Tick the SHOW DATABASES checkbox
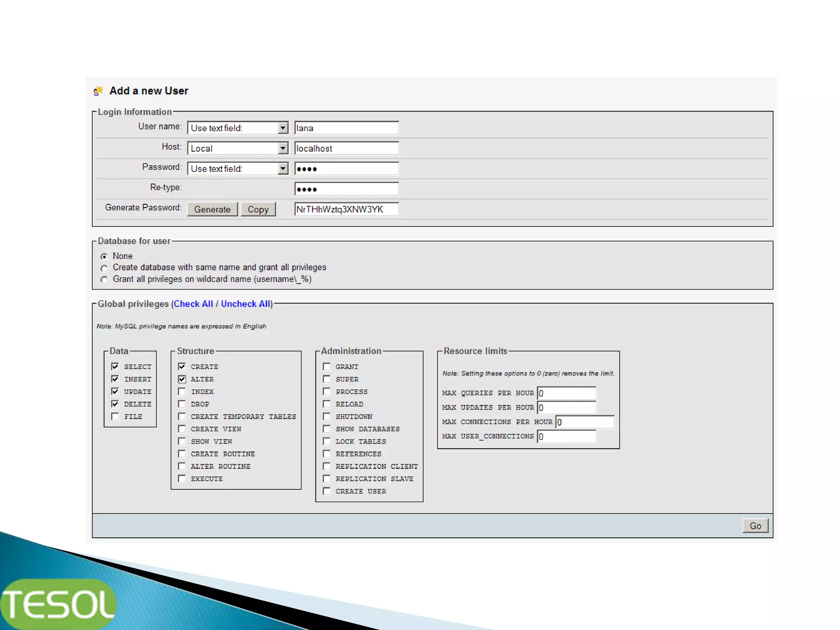 point(327,429)
